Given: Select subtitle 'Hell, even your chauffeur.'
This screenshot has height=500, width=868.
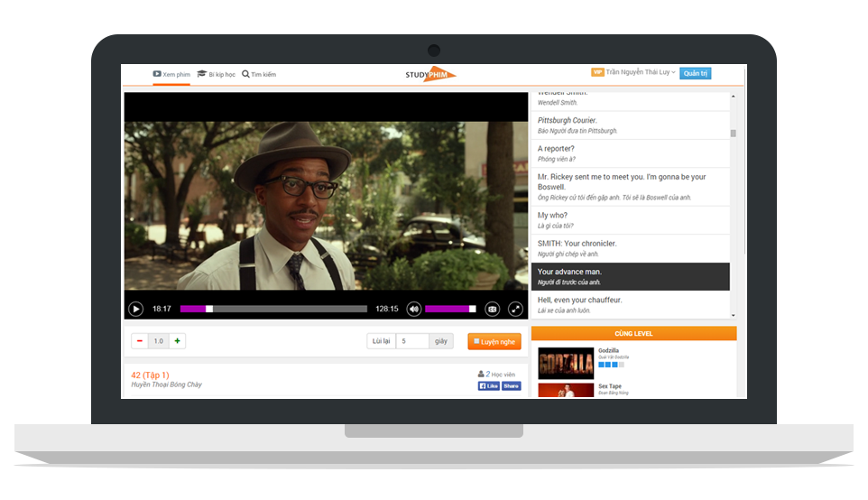Looking at the screenshot, I should pyautogui.click(x=631, y=304).
